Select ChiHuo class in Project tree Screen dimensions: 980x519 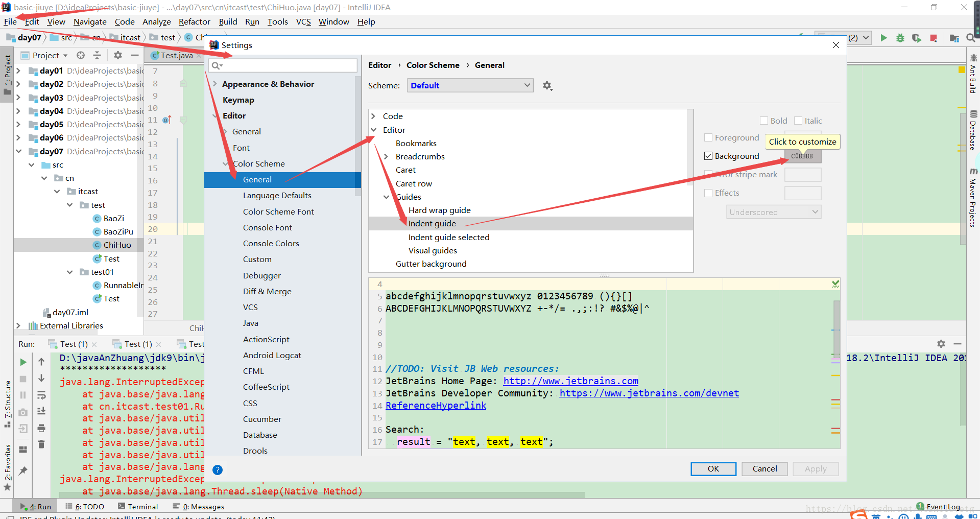pos(117,245)
